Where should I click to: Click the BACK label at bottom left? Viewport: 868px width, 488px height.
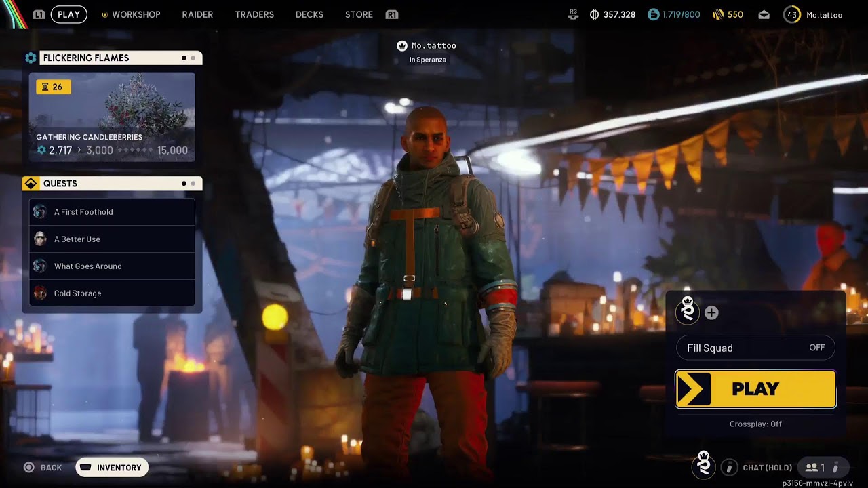51,468
